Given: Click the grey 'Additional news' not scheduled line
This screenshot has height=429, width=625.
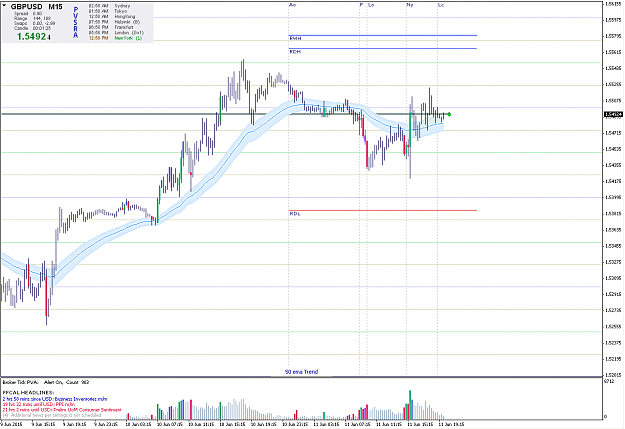Looking at the screenshot, I should pyautogui.click(x=52, y=415).
